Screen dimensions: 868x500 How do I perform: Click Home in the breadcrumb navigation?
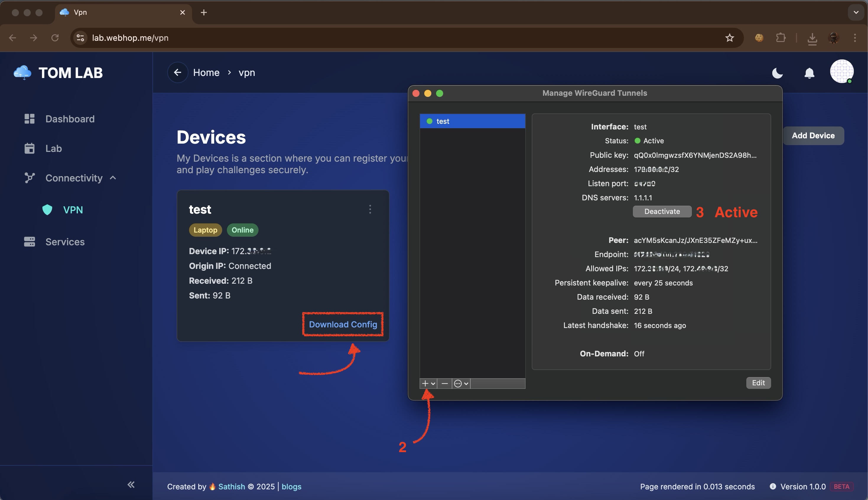(x=206, y=72)
